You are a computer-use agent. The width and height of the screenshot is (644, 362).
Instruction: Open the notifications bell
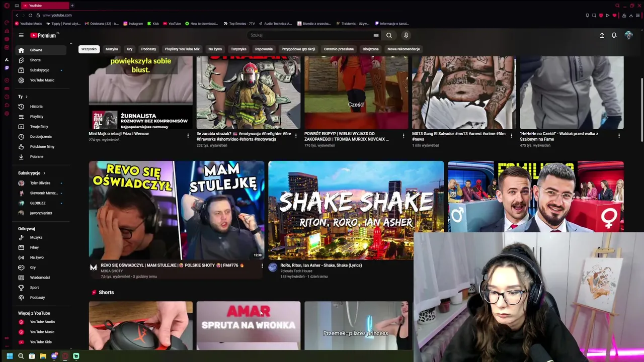click(614, 35)
